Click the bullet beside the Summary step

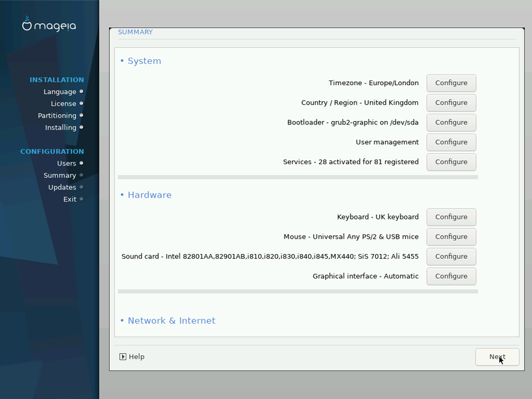(x=81, y=176)
